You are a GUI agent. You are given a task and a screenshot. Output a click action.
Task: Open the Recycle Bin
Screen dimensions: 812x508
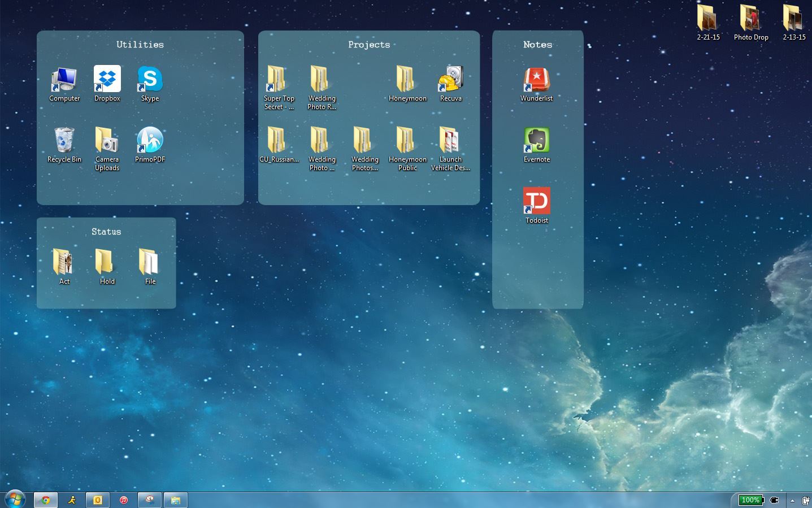(64, 141)
